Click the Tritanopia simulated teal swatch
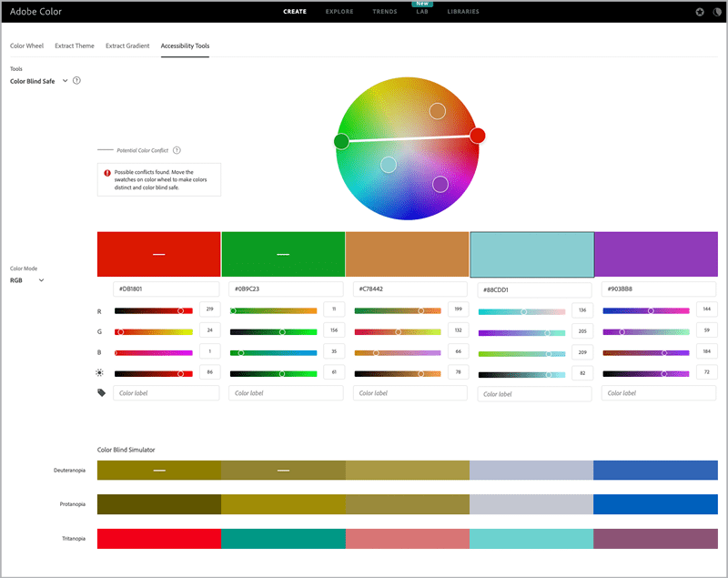This screenshot has width=728, height=578. coord(283,539)
